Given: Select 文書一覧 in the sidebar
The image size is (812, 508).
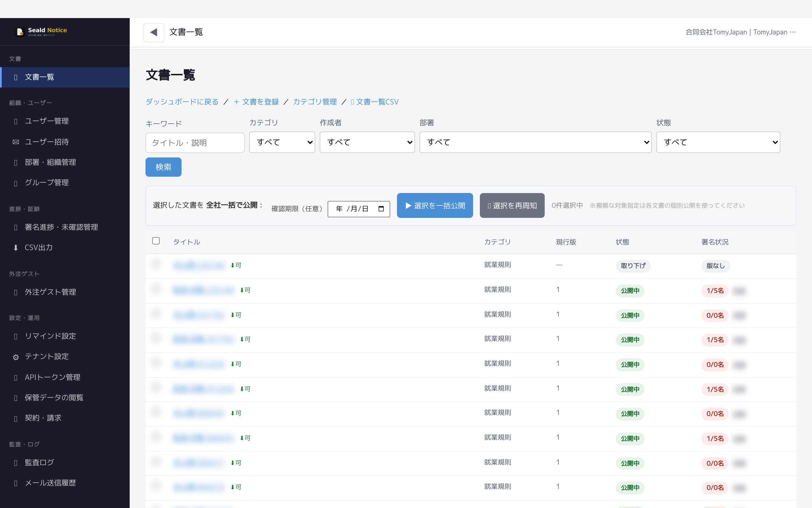Looking at the screenshot, I should (65, 77).
